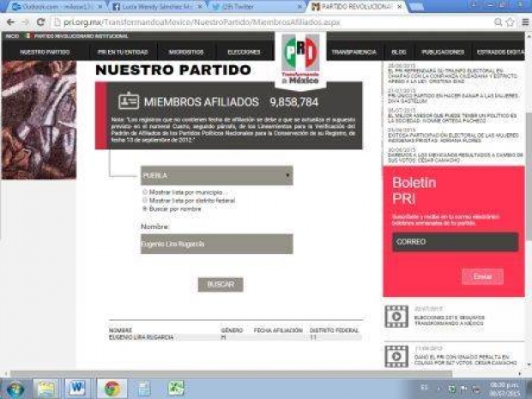Open the ESTRADOS DIGITALES menu
The height and width of the screenshot is (399, 532).
pyautogui.click(x=500, y=51)
